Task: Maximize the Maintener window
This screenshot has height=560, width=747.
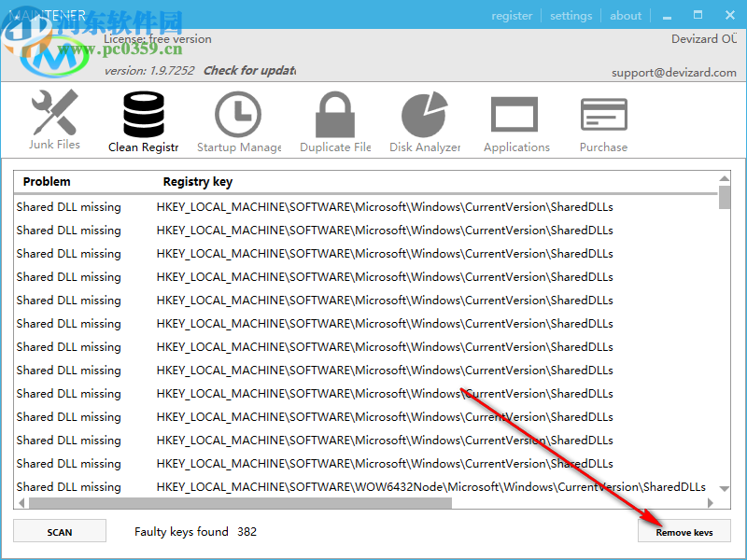Action: 698,15
